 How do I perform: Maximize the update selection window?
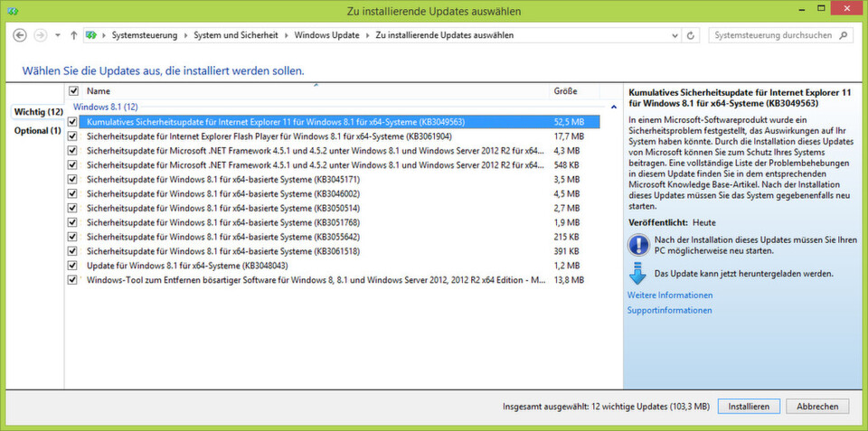(822, 7)
